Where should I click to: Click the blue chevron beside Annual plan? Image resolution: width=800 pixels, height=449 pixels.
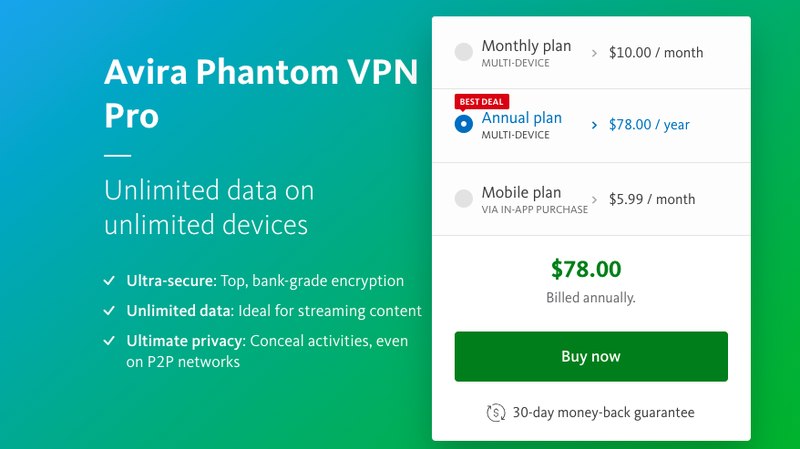coord(594,125)
